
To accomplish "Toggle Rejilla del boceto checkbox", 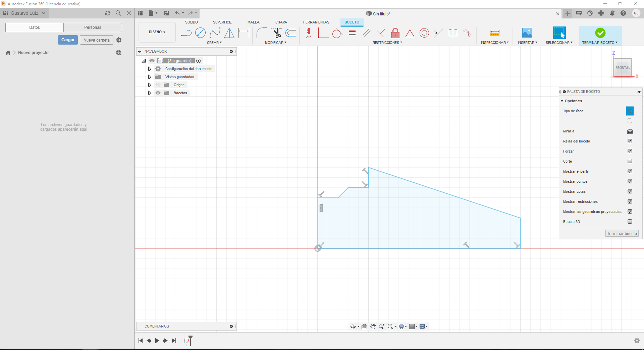I will click(630, 141).
